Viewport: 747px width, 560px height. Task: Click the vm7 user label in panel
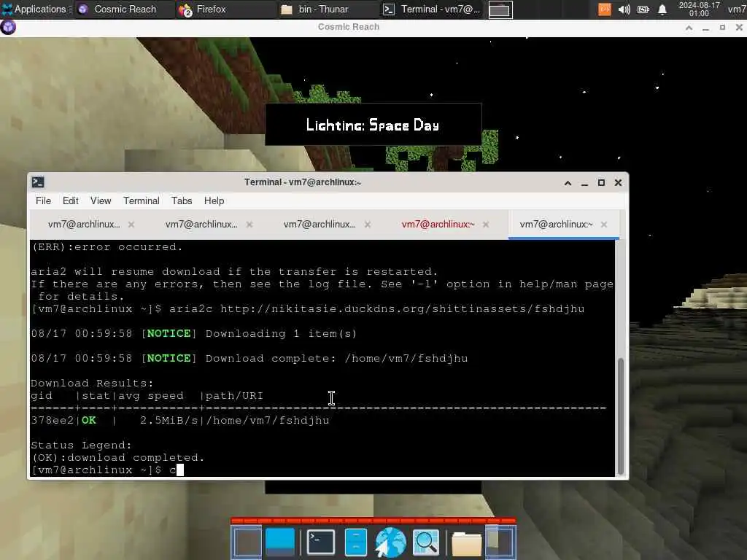click(x=737, y=9)
